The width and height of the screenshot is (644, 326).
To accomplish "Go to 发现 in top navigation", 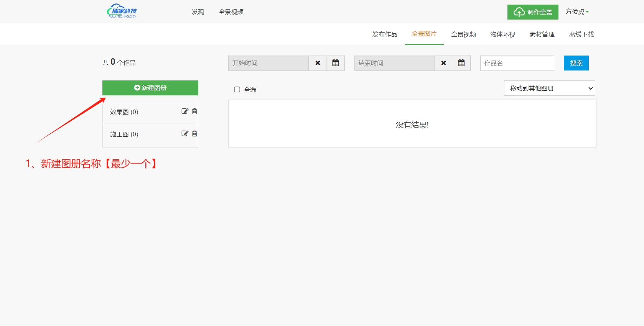I will click(x=198, y=12).
